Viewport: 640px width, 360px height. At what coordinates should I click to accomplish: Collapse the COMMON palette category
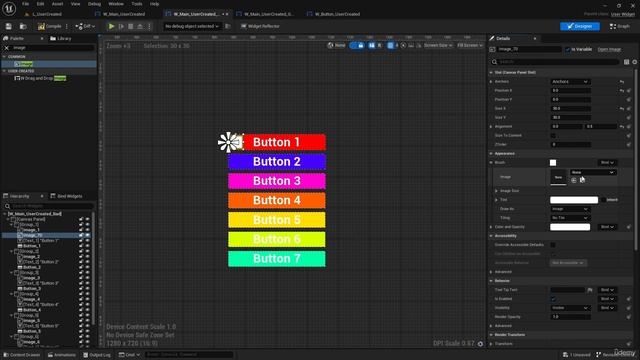(4, 57)
